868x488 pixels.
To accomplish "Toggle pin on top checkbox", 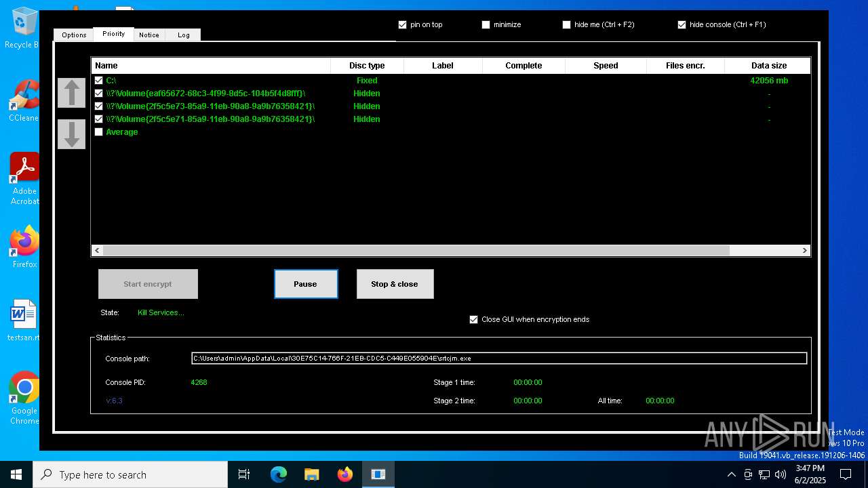I will pyautogui.click(x=402, y=24).
